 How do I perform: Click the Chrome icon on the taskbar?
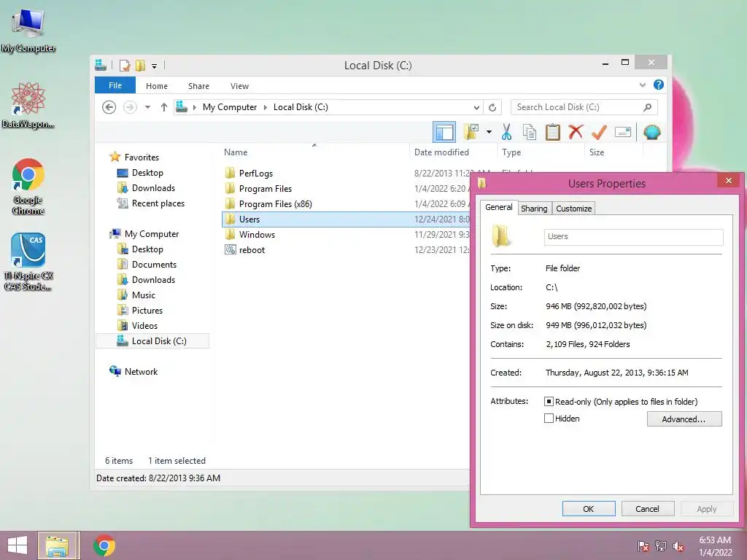pyautogui.click(x=104, y=545)
